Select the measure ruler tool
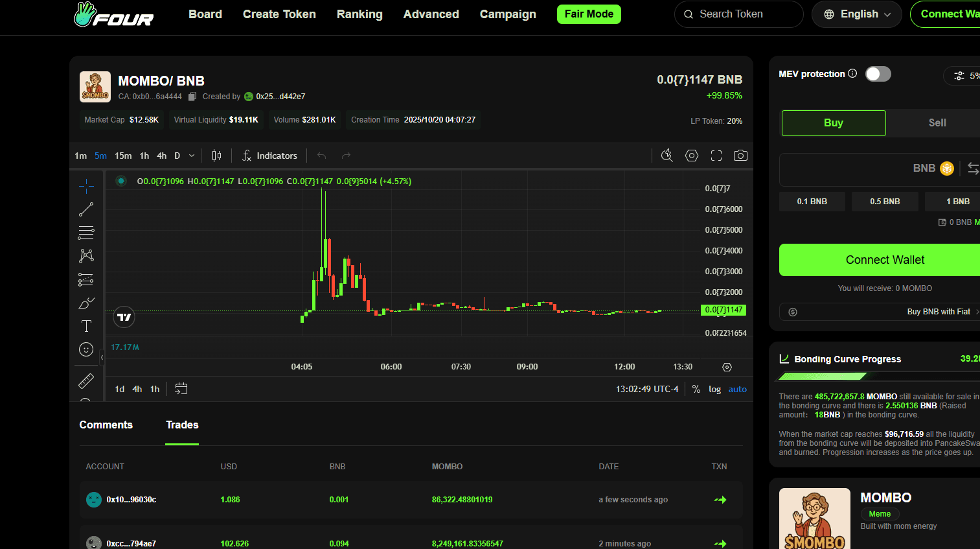The height and width of the screenshot is (549, 980). tap(86, 381)
